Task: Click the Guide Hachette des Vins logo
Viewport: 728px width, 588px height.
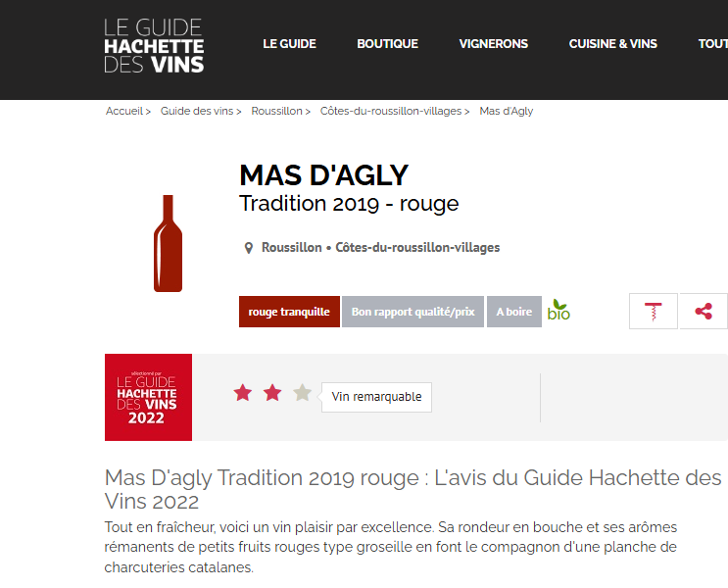Action: [154, 46]
